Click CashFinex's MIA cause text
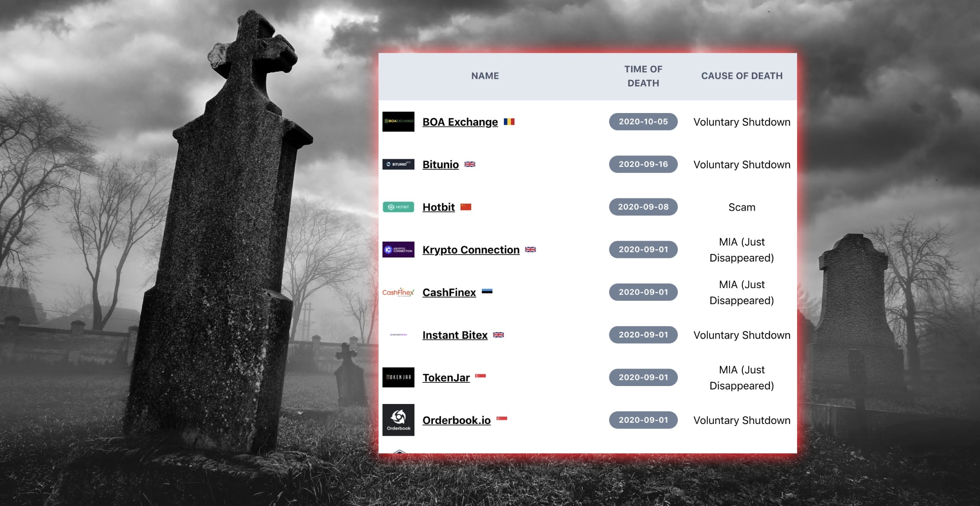The height and width of the screenshot is (506, 980). (x=742, y=293)
